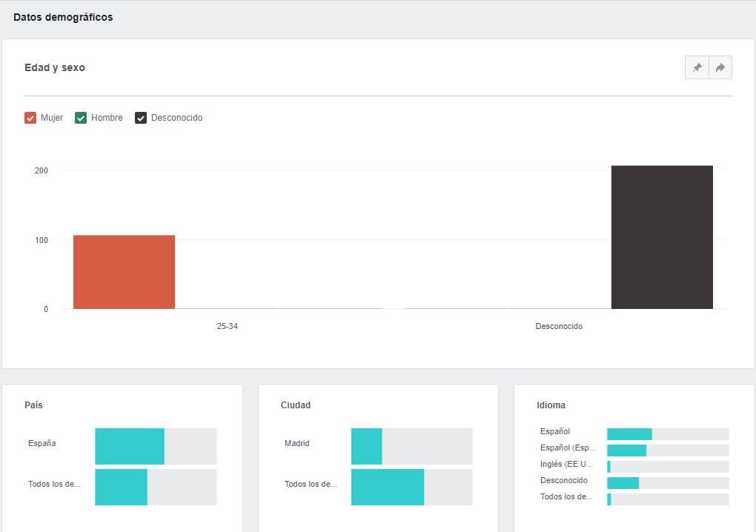Click the Desconocido x-axis label
The width and height of the screenshot is (756, 532).
tap(559, 326)
